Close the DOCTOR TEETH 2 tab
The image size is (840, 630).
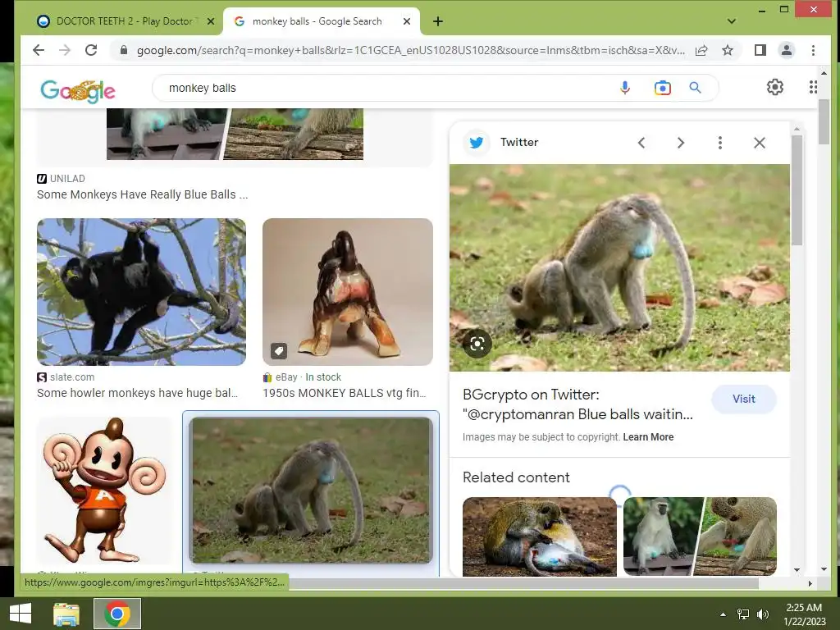pos(211,21)
